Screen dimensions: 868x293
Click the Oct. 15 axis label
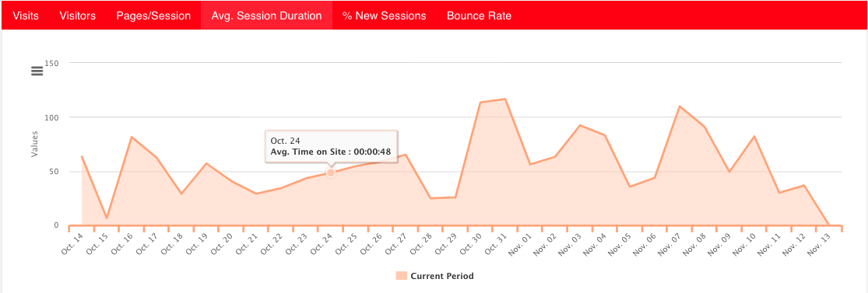(x=98, y=243)
